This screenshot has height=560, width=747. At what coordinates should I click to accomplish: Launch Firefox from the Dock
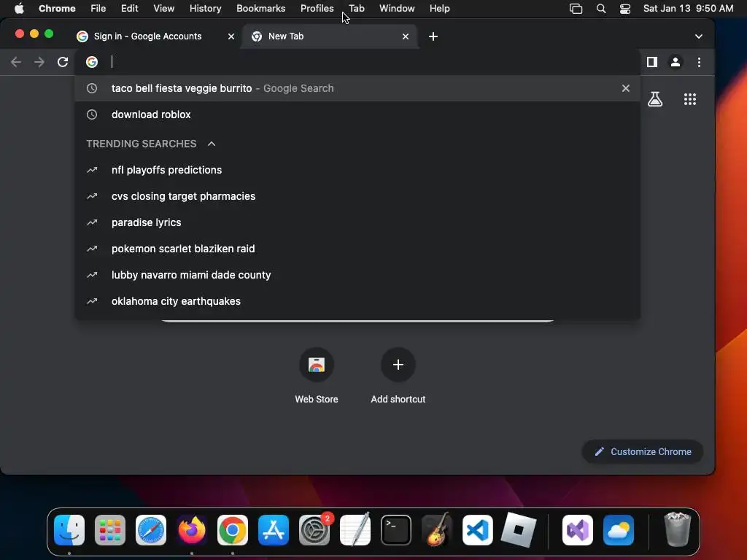coord(192,530)
